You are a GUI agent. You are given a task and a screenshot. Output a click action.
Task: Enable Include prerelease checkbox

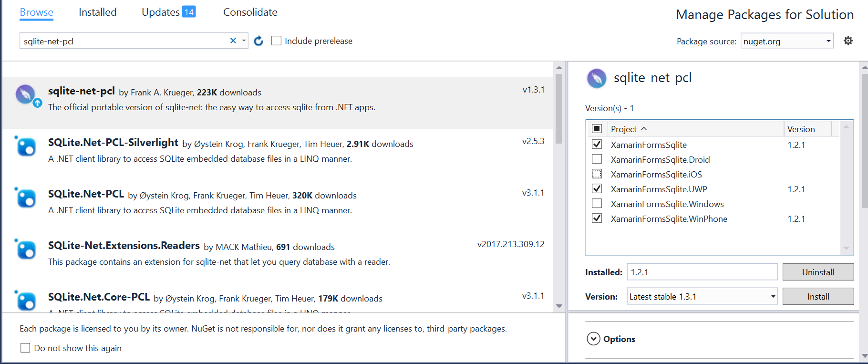point(276,41)
